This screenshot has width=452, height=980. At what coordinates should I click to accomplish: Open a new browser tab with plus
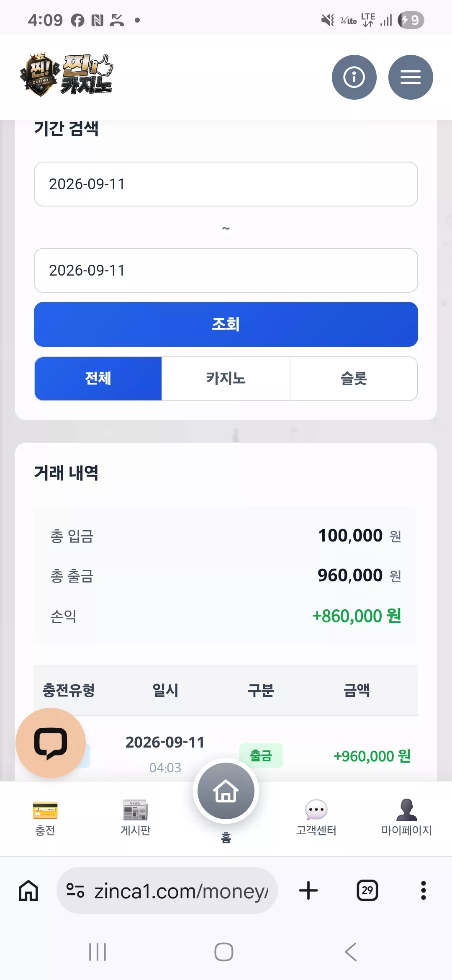[x=308, y=890]
